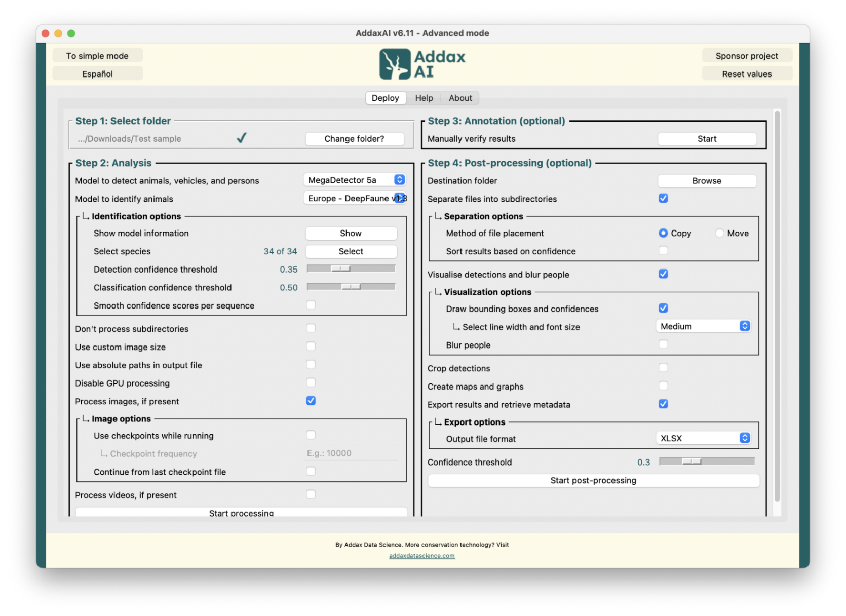Enable Blur people checkbox
This screenshot has height=616, width=846.
(x=663, y=344)
